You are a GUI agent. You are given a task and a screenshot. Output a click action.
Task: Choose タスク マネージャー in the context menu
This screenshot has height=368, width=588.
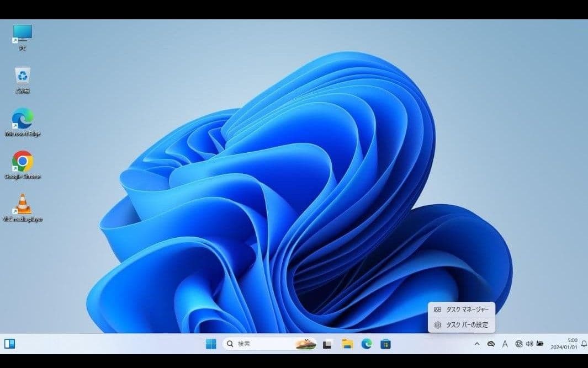(462, 310)
